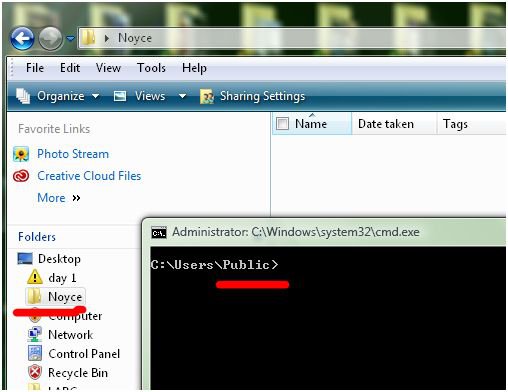Click Noyce in the address bar
The image size is (508, 392).
[x=135, y=38]
